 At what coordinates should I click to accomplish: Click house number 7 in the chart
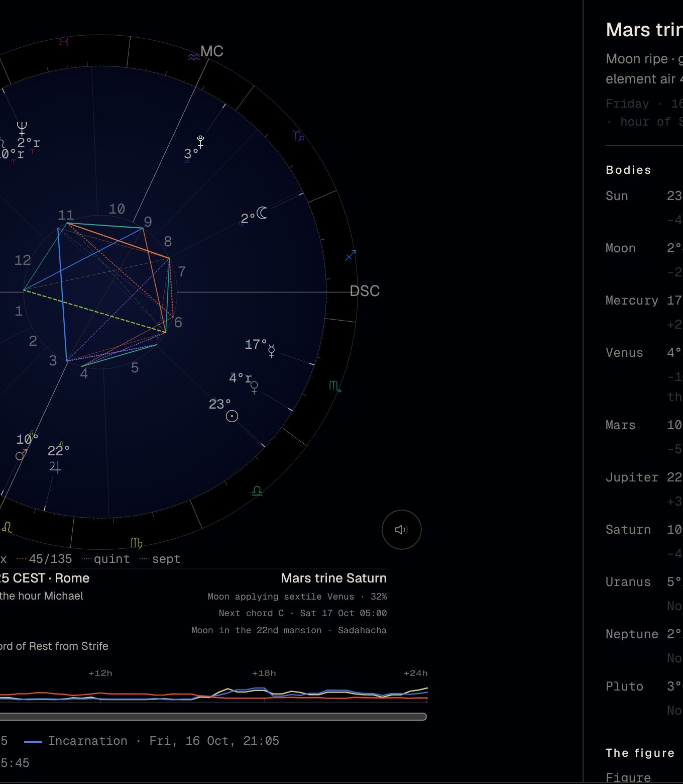(x=182, y=272)
